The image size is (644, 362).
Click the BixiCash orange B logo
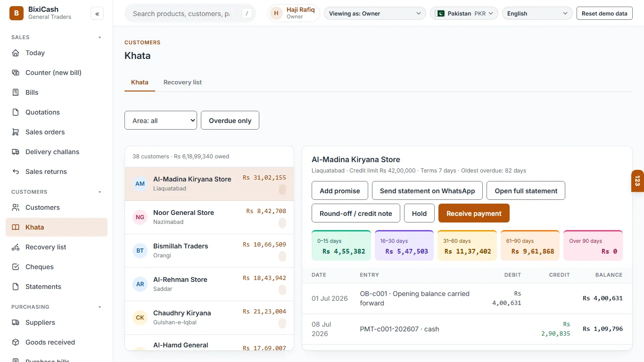click(x=17, y=13)
